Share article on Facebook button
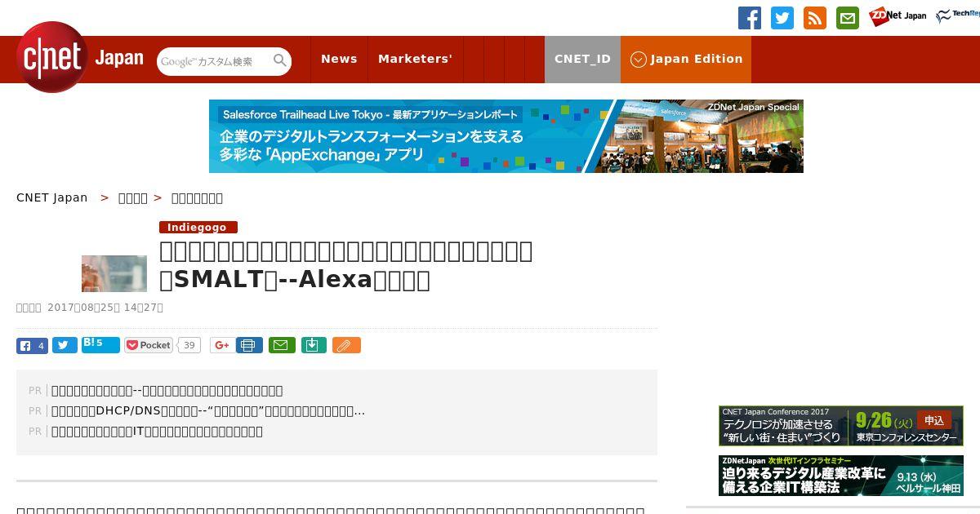The height and width of the screenshot is (514, 980). click(x=32, y=346)
